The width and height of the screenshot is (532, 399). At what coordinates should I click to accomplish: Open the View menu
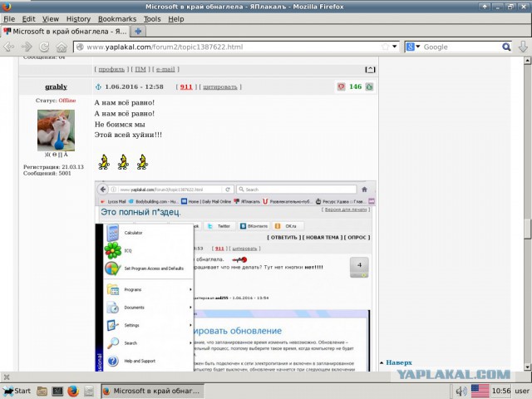tap(51, 19)
